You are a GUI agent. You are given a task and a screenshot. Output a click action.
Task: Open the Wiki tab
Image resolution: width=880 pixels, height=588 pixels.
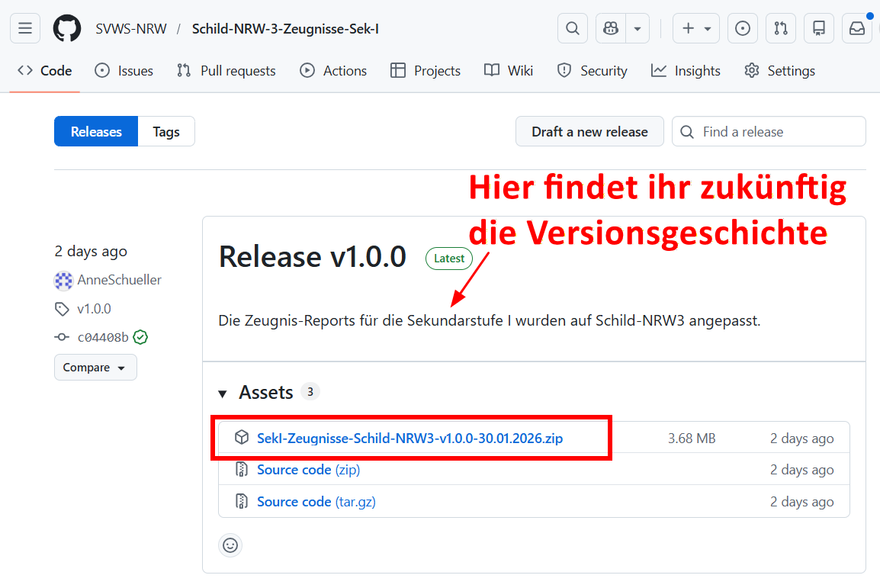[508, 70]
